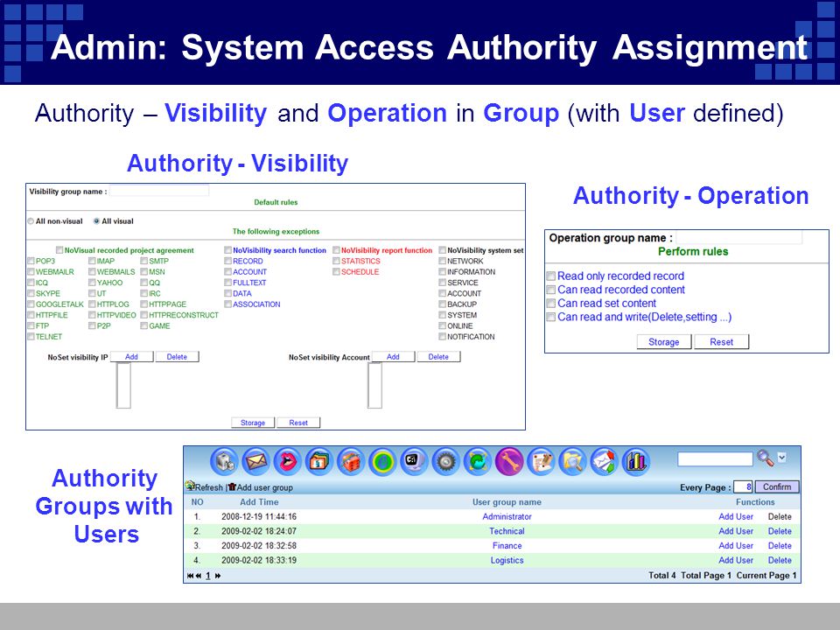Screen dimensions: 840x630
Task: Select the purple wrench admin icon
Action: (509, 461)
